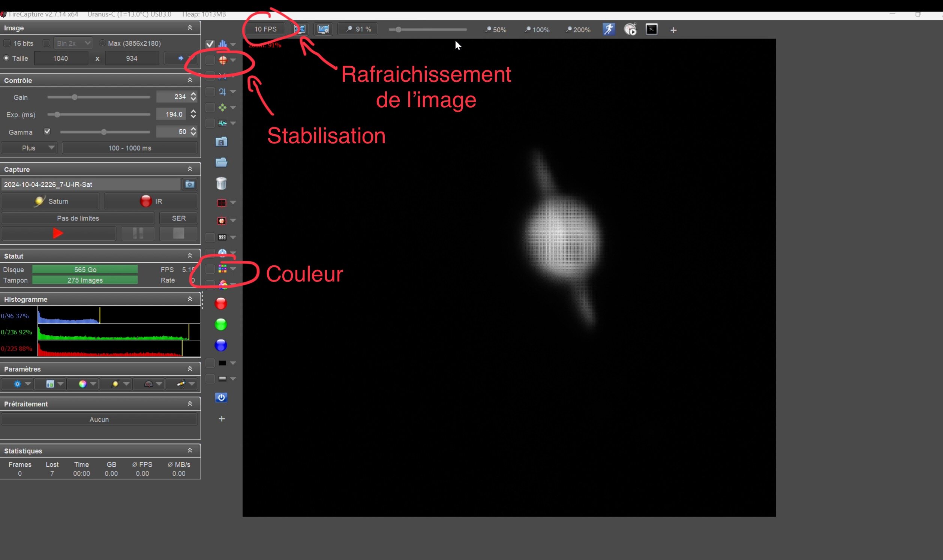The image size is (943, 560).
Task: Click the Saturn profile button
Action: (51, 201)
